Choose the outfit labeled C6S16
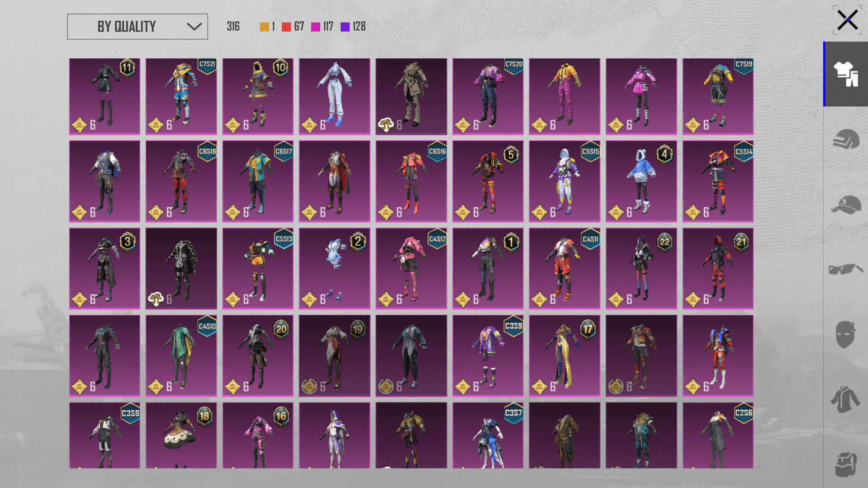Viewport: 868px width, 488px height. (411, 181)
